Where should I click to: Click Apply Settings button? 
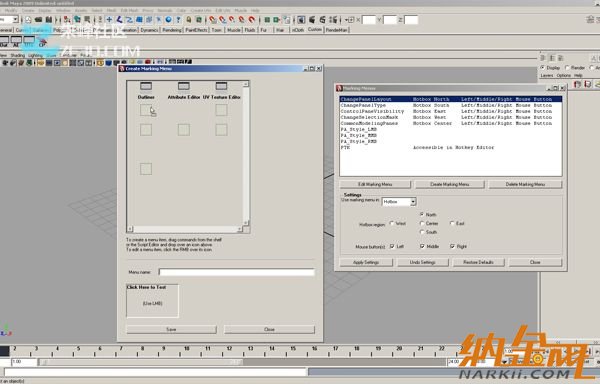pyautogui.click(x=366, y=262)
